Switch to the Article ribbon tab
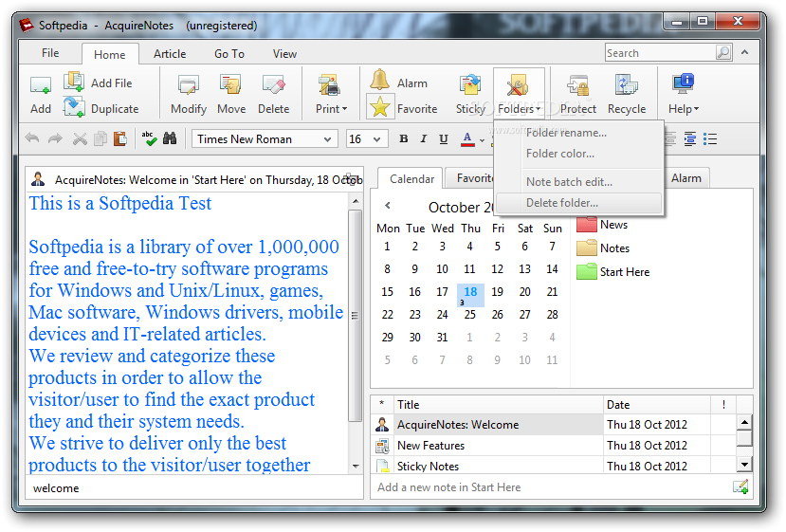 [x=170, y=54]
